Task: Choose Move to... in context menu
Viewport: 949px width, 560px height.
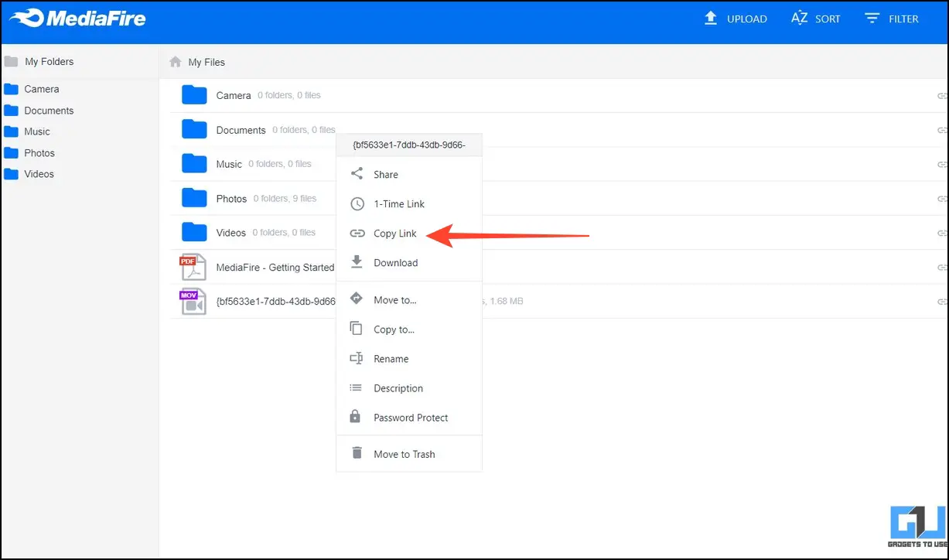Action: (x=409, y=300)
